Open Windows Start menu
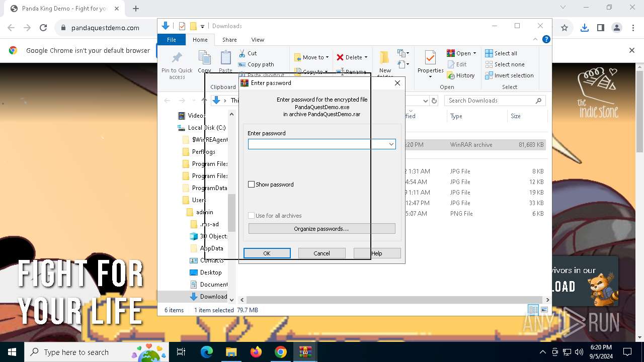The width and height of the screenshot is (644, 362). (x=12, y=352)
